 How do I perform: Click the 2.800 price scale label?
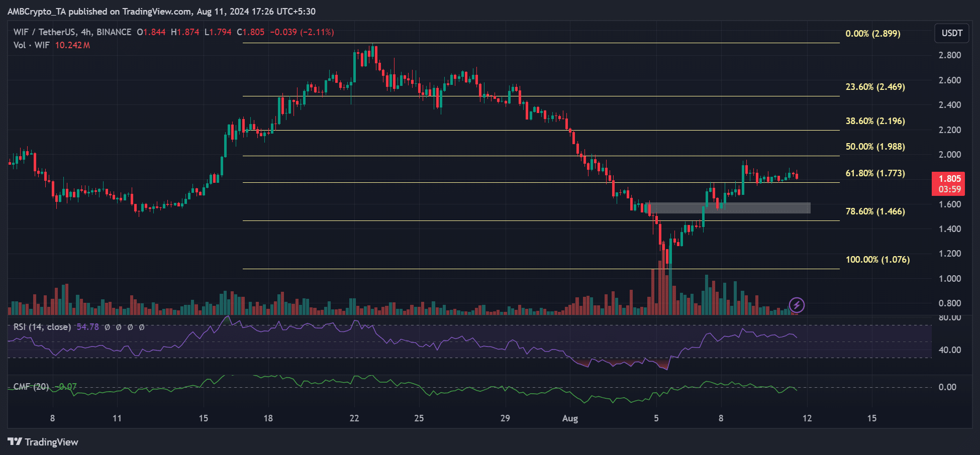[x=950, y=55]
